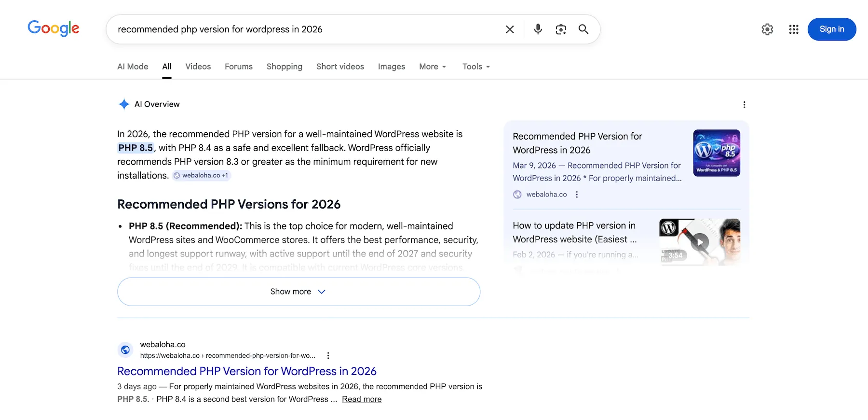Search by image with the camera lens icon

pyautogui.click(x=561, y=29)
